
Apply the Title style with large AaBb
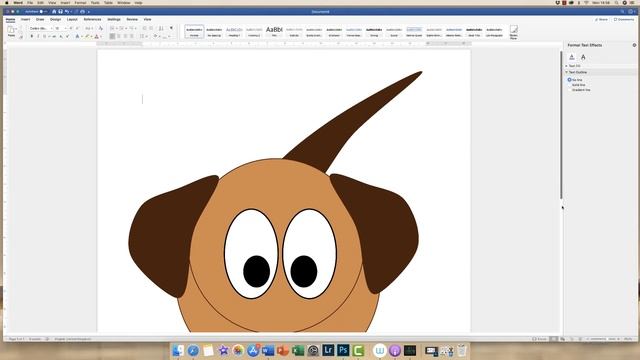click(x=274, y=31)
